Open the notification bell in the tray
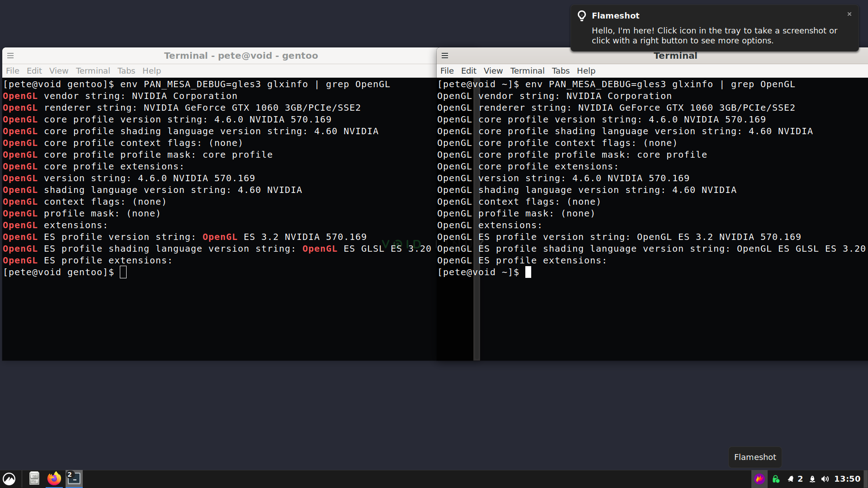 [x=791, y=479]
